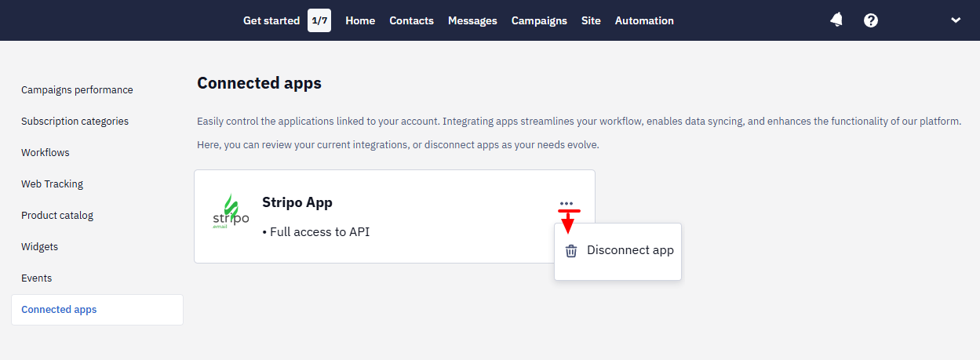Open Site in the top navigation
The height and width of the screenshot is (360, 980).
pos(591,20)
